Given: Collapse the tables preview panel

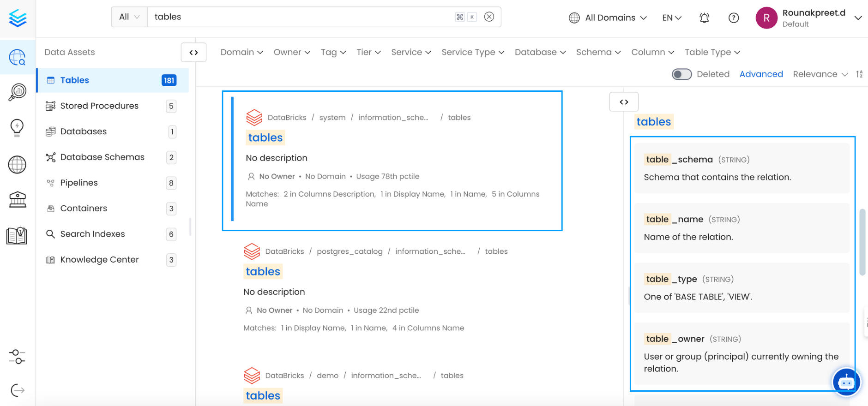Looking at the screenshot, I should 624,102.
